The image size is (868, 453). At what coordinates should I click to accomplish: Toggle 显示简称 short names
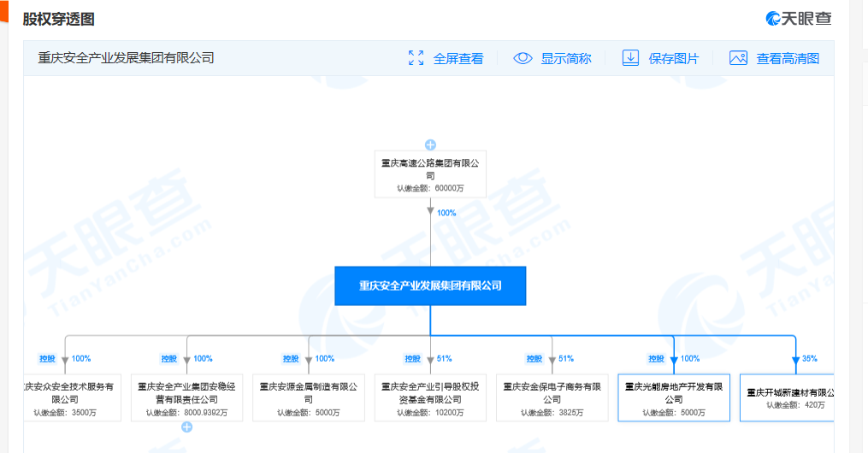pos(566,59)
